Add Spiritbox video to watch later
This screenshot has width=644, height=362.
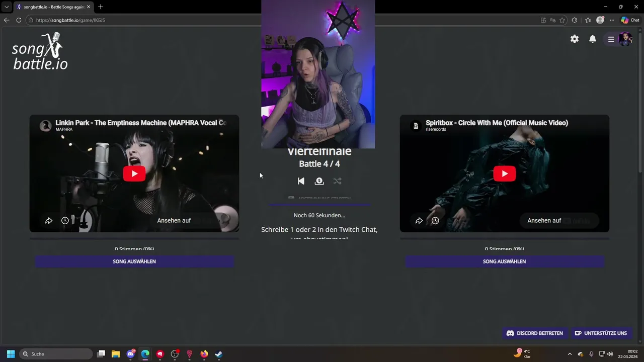pyautogui.click(x=435, y=220)
